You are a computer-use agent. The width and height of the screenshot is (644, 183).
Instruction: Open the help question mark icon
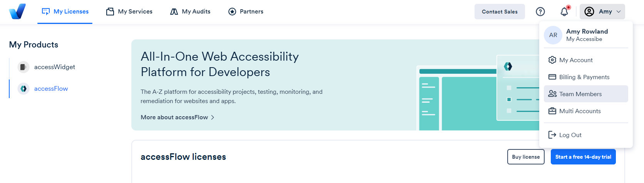[540, 12]
